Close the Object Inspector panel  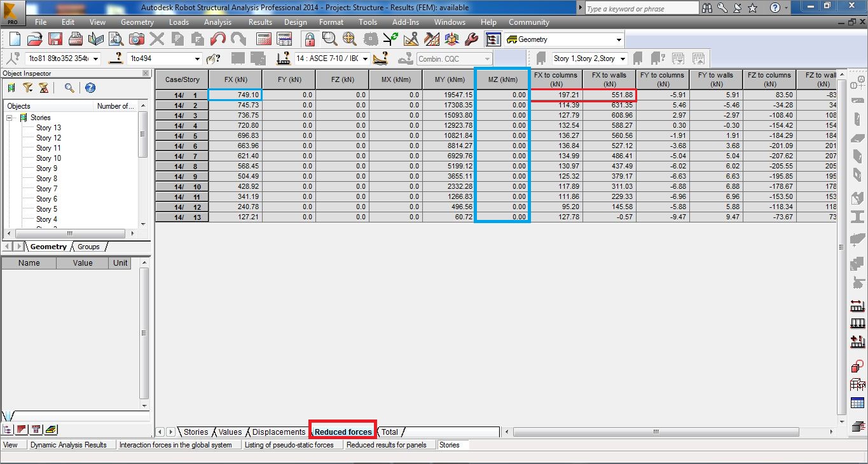[x=146, y=73]
